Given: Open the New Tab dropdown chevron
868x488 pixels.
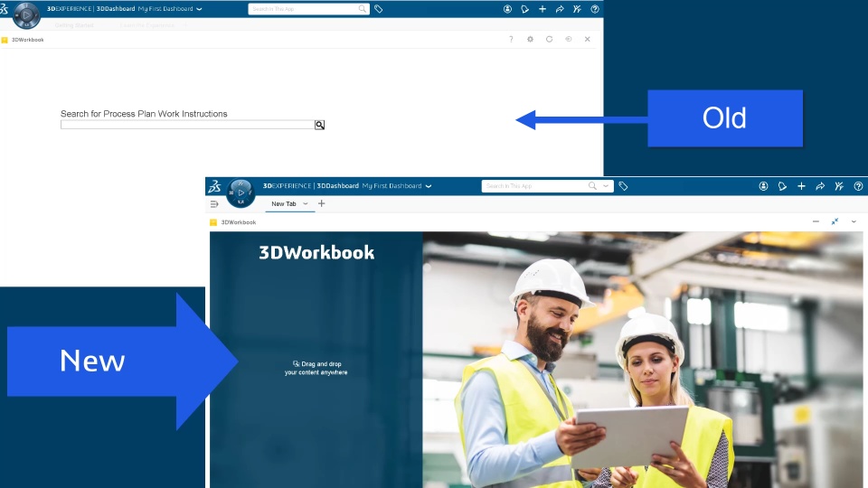Looking at the screenshot, I should (x=305, y=203).
